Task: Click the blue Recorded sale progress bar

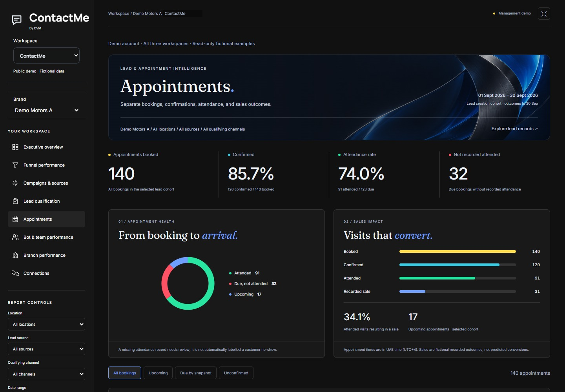Action: pyautogui.click(x=412, y=291)
